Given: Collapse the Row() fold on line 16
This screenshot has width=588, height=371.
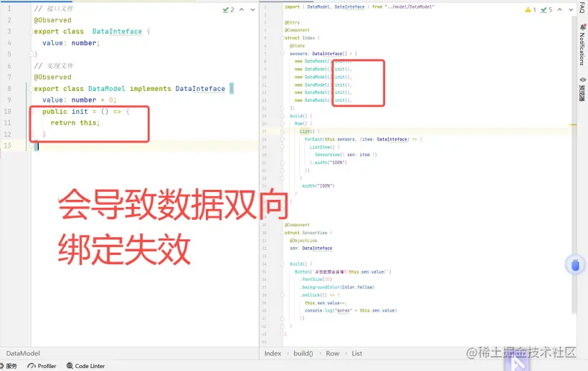Looking at the screenshot, I should pyautogui.click(x=282, y=123).
